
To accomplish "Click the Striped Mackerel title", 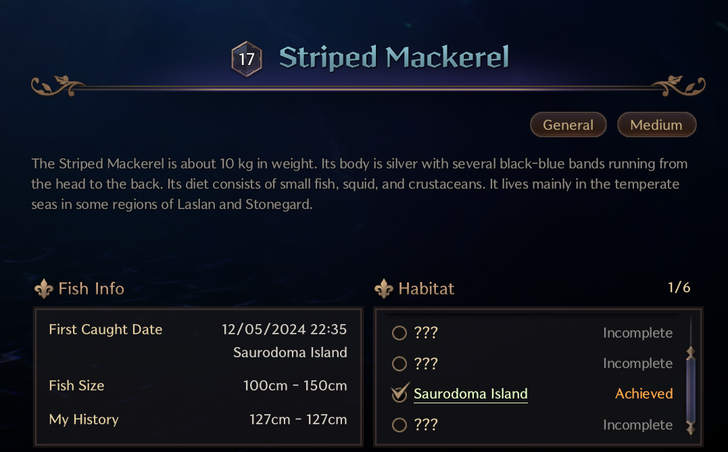I will 394,58.
